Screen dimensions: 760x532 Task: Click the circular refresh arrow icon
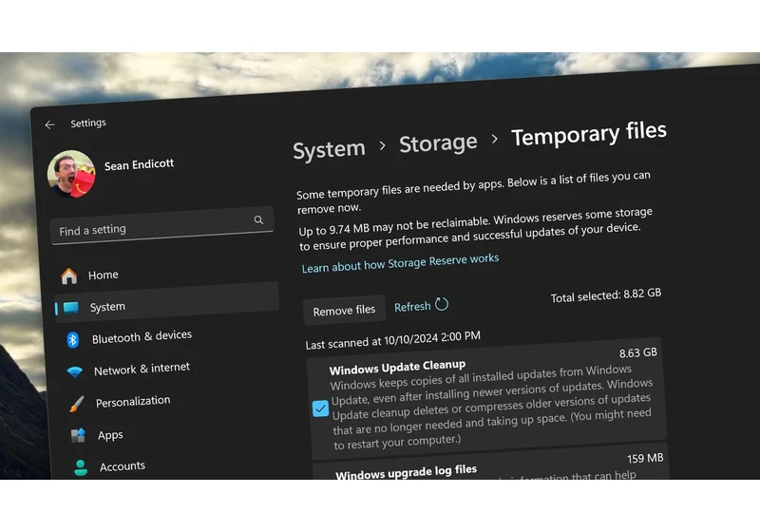(442, 304)
